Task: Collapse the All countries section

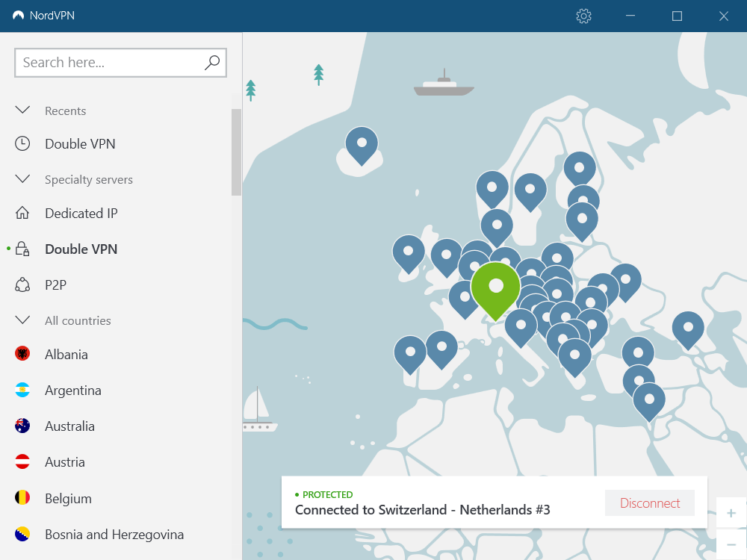Action: [22, 320]
